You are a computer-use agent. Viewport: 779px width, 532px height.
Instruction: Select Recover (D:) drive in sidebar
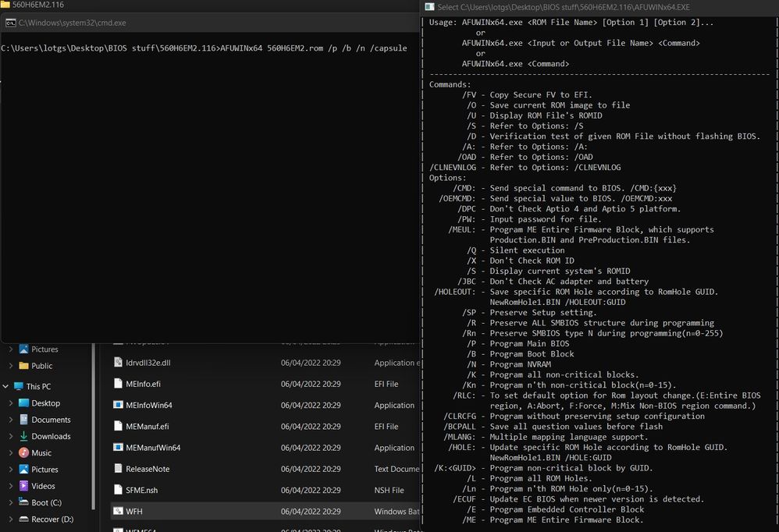pos(52,519)
